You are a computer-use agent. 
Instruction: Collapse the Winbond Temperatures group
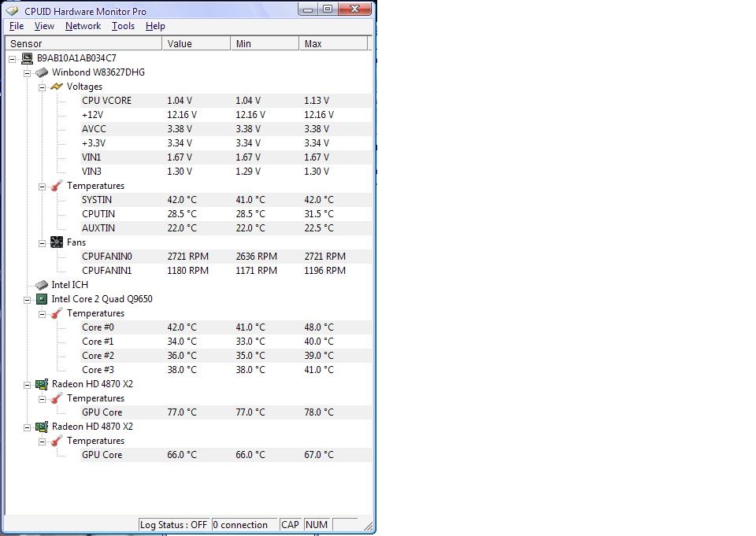click(42, 187)
